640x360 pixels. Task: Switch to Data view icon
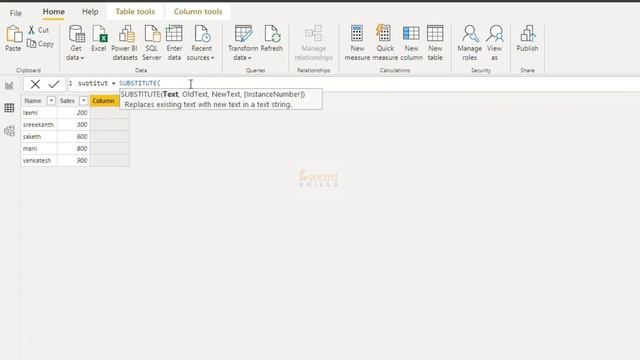coord(9,108)
